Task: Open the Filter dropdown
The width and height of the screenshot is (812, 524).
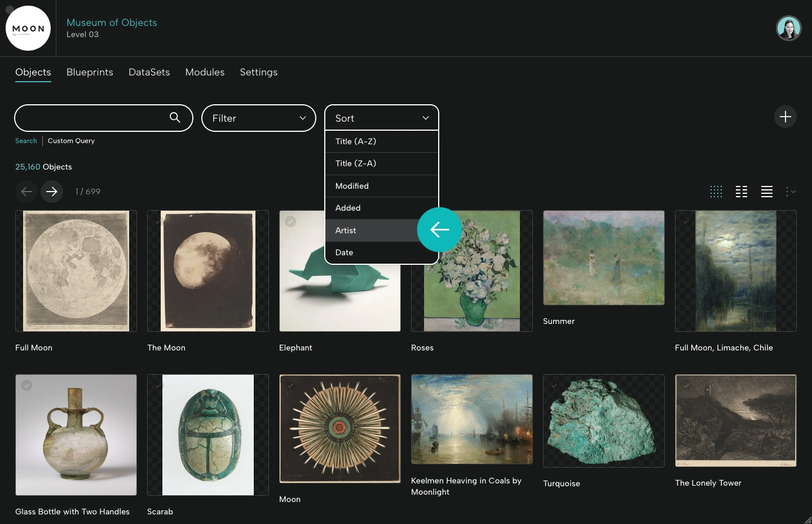Action: click(x=259, y=118)
